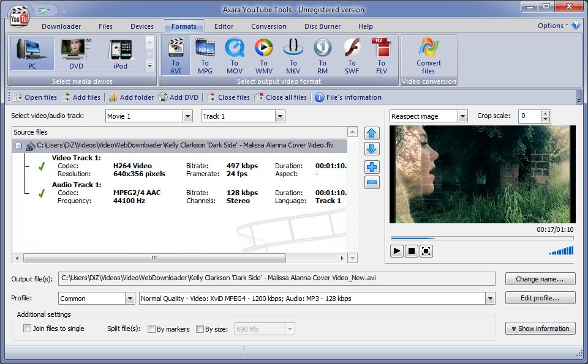Click Close all files in the toolbar

click(x=281, y=97)
